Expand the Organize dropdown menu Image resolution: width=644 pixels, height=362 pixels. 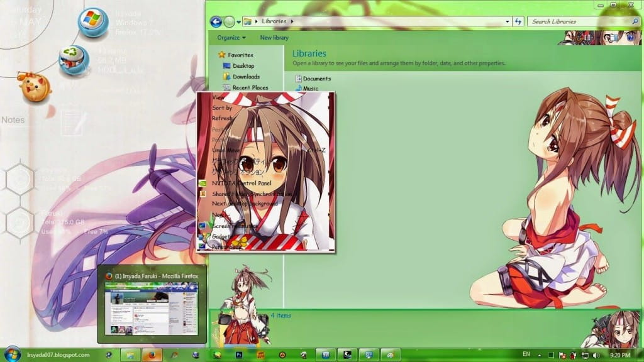pos(230,37)
